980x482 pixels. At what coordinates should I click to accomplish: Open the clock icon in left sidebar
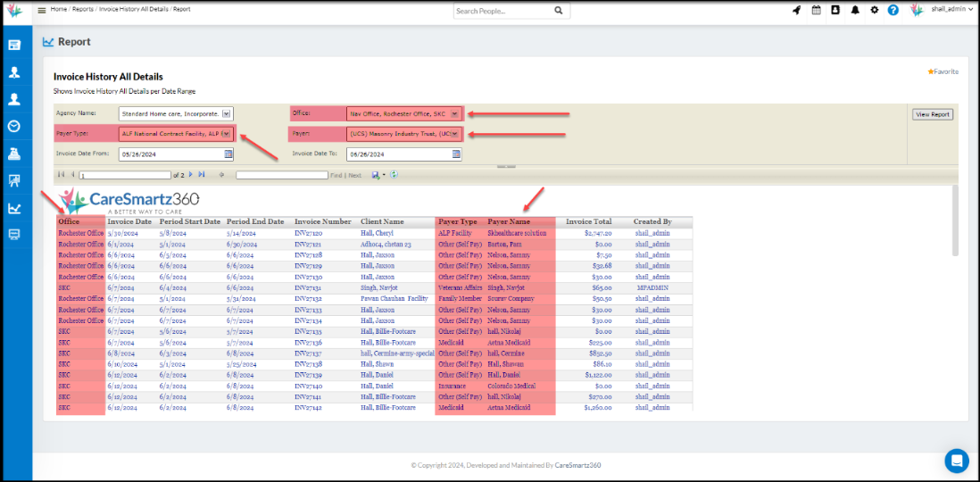[14, 126]
